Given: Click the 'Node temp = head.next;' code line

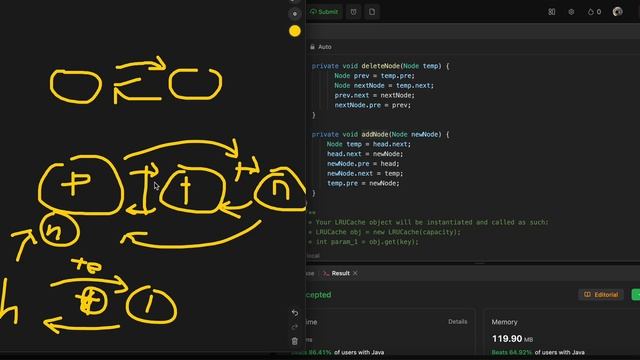Looking at the screenshot, I should (369, 144).
